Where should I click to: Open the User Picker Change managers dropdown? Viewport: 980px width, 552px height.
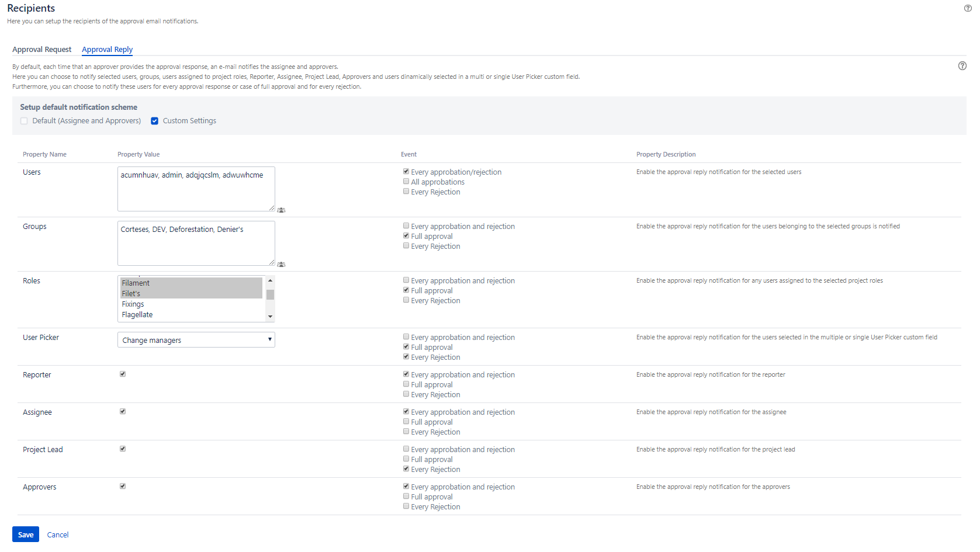click(196, 340)
